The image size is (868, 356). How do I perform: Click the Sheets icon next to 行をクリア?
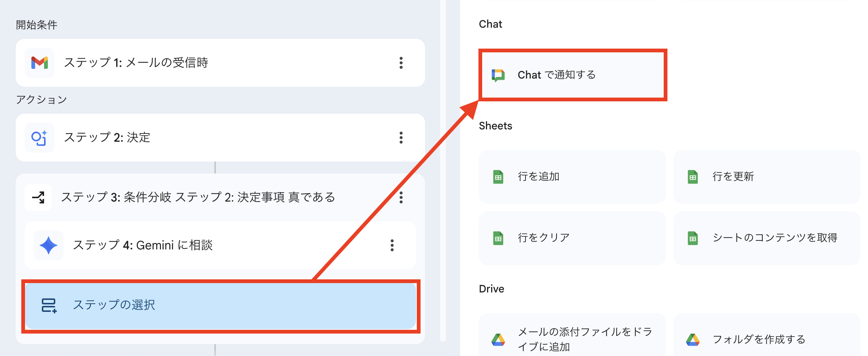pyautogui.click(x=498, y=238)
